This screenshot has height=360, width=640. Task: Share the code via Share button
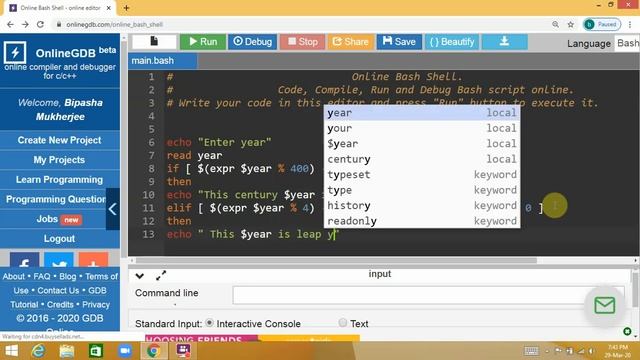point(350,42)
